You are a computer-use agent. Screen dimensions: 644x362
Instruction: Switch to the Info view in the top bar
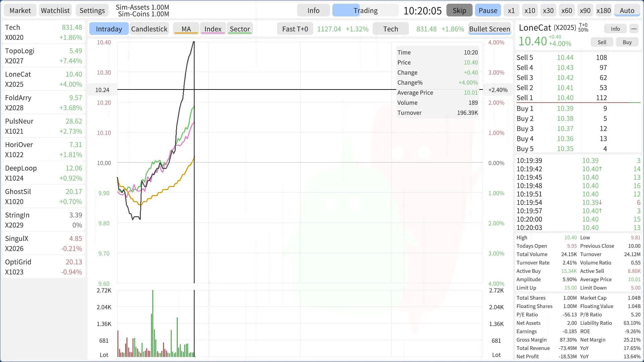coord(314,10)
